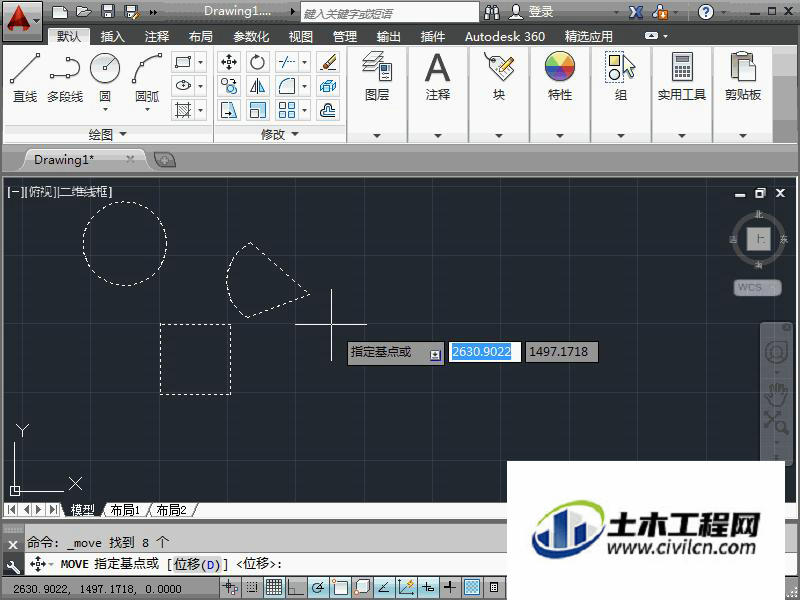Click the Array tool icon
The height and width of the screenshot is (600, 800).
(x=287, y=110)
